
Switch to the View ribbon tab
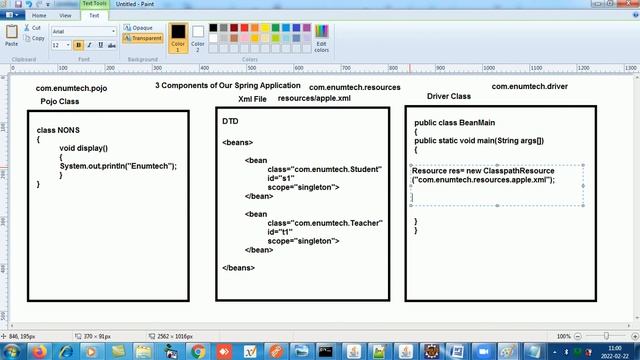coord(65,16)
